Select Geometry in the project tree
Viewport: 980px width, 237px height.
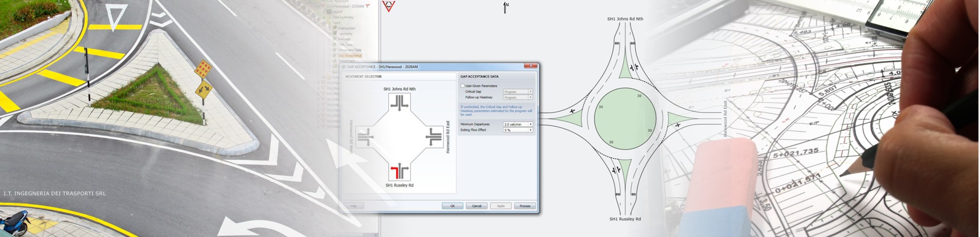(x=345, y=33)
